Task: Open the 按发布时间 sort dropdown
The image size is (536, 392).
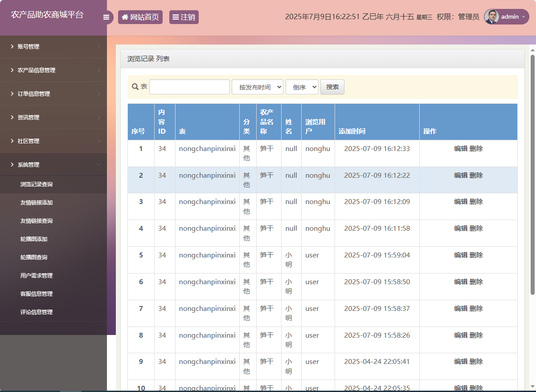Action: point(258,87)
